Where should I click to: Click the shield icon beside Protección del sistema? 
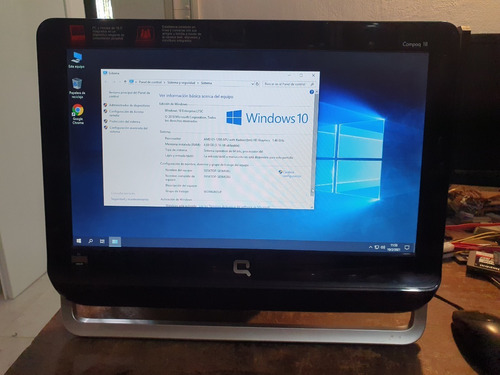pyautogui.click(x=106, y=121)
